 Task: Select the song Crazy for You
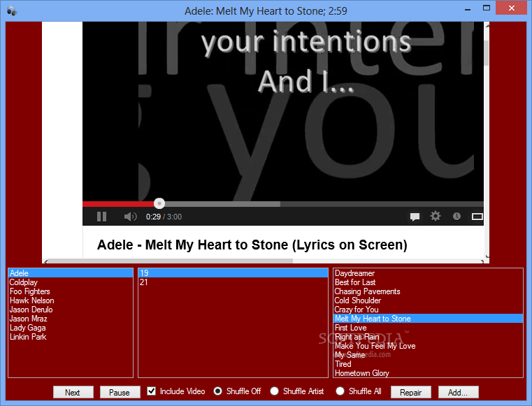[428, 310]
